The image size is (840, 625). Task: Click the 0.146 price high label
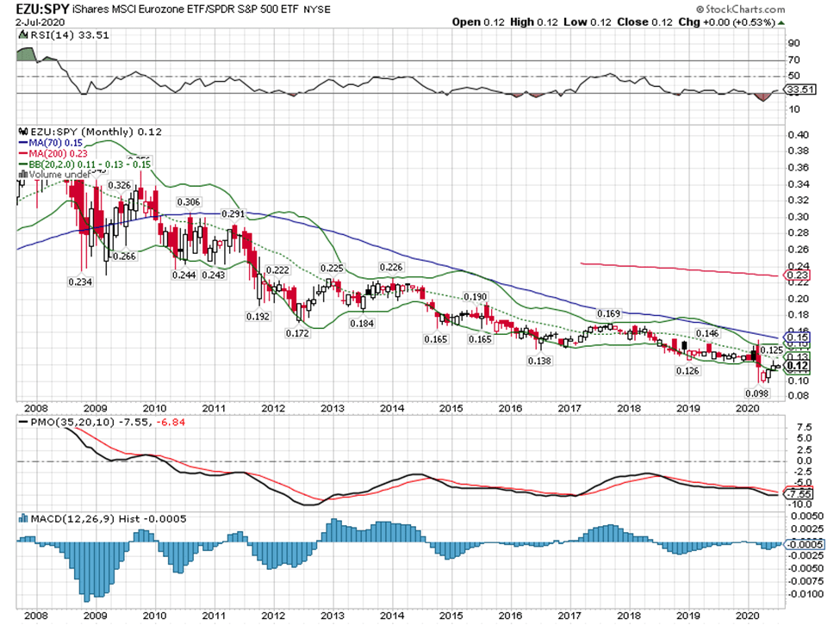707,333
